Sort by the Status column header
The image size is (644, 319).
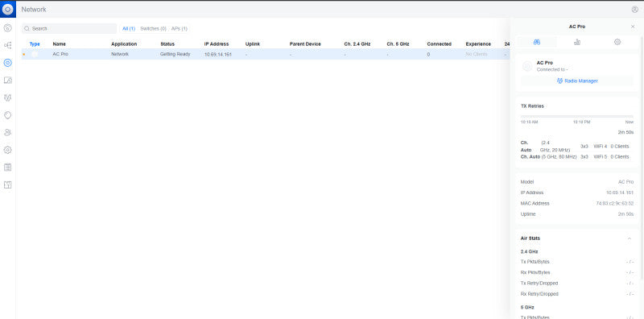tap(167, 44)
